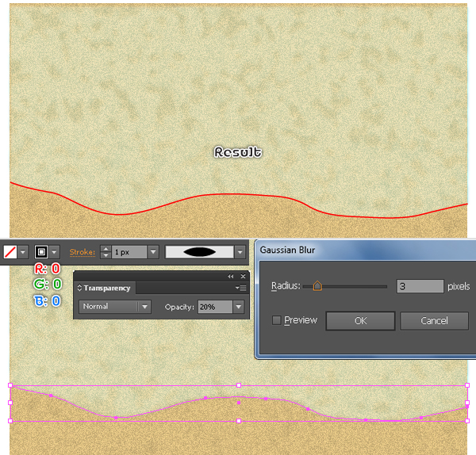Cancel the Gaussian Blur dialog
The image size is (476, 455).
pos(434,320)
